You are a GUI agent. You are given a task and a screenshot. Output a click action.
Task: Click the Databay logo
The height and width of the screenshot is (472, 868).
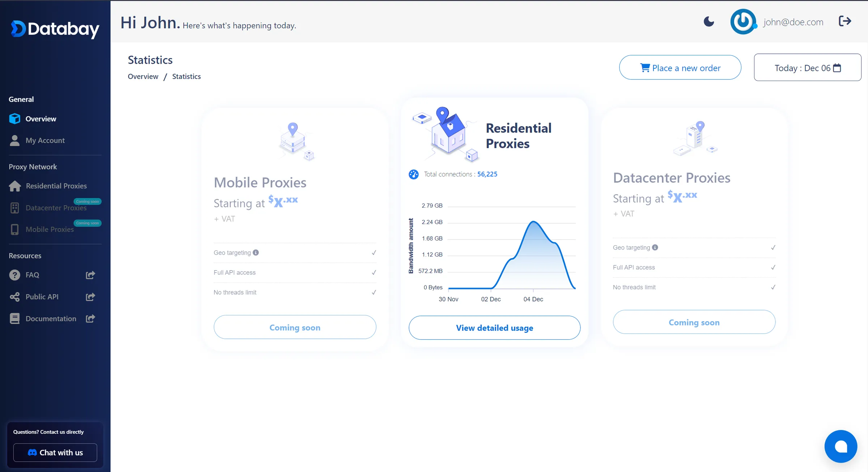(x=55, y=29)
